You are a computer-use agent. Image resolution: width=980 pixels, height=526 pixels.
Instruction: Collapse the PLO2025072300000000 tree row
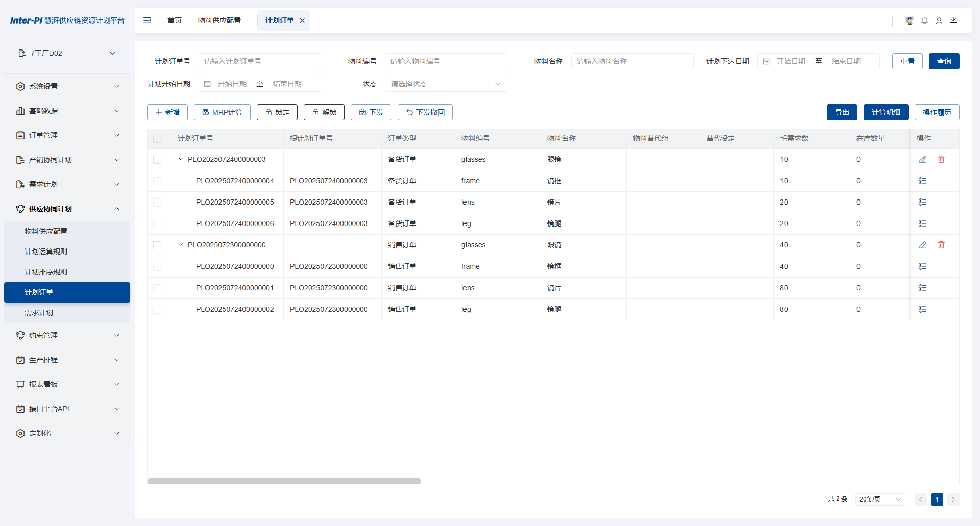pos(181,245)
